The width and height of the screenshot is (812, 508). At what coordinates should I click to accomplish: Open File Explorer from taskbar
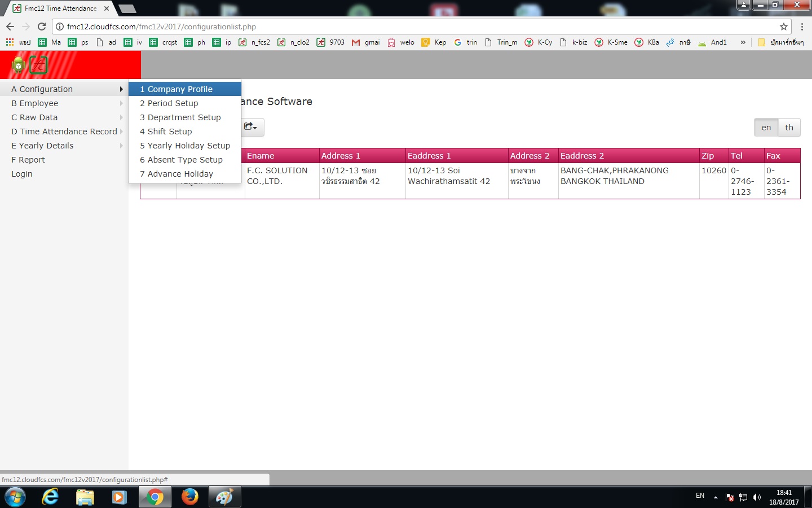point(85,497)
